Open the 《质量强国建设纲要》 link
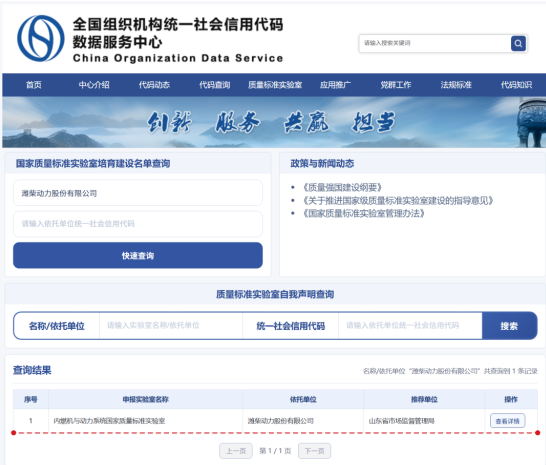Screen dimensions: 546x465 coord(342,187)
